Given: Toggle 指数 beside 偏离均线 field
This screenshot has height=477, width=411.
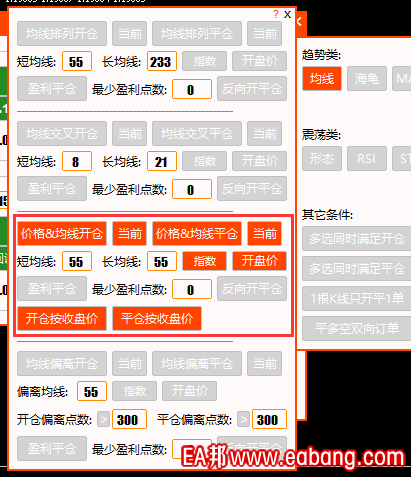Looking at the screenshot, I should (134, 391).
